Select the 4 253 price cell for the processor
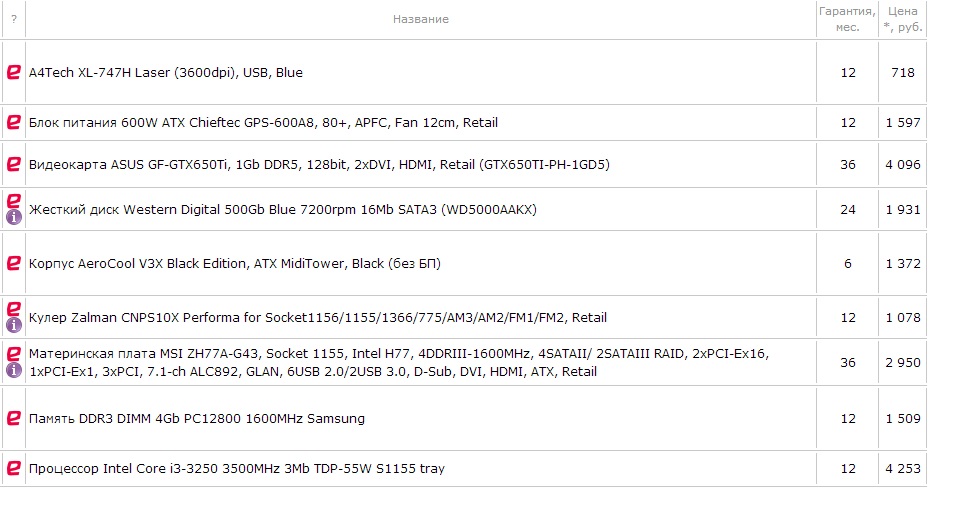This screenshot has height=524, width=962. coord(902,469)
